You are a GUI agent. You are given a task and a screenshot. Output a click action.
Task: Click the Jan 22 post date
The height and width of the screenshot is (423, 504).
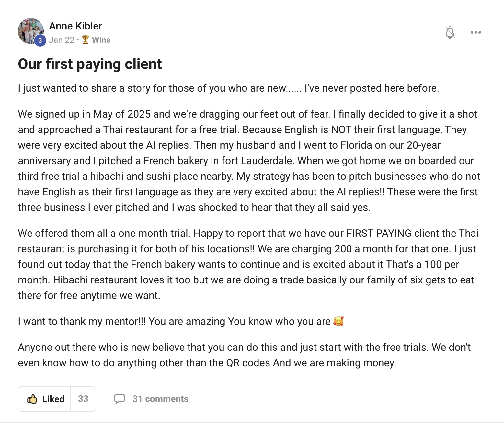click(x=62, y=40)
